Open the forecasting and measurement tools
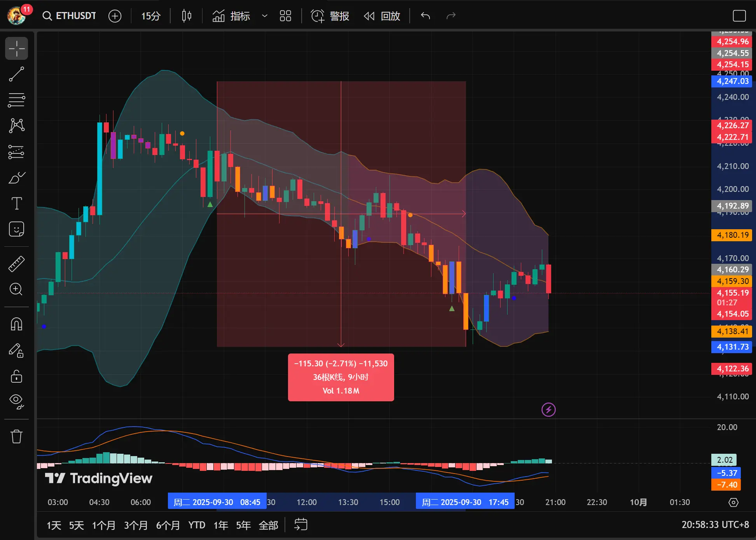 click(x=16, y=152)
